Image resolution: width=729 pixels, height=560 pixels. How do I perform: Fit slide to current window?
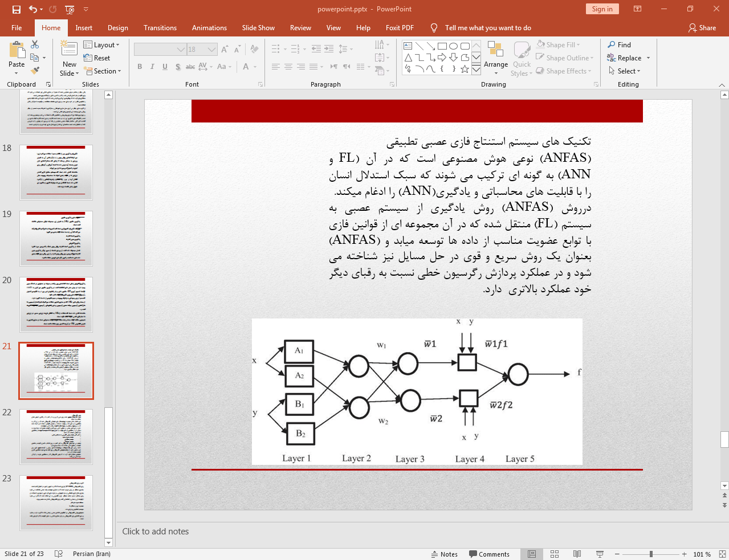point(722,554)
